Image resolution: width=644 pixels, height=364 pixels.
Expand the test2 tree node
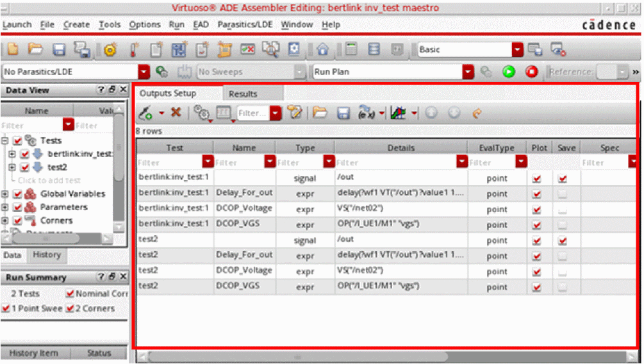coord(13,167)
